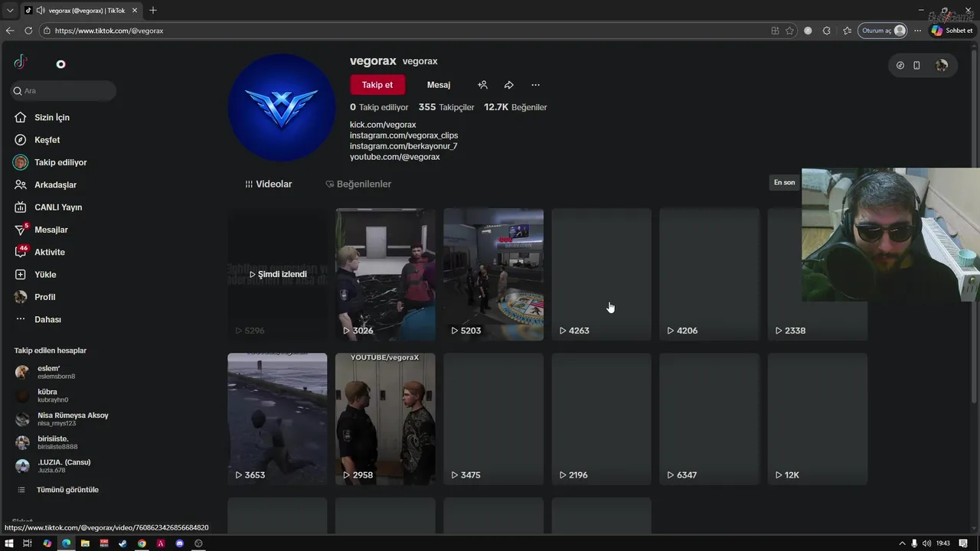Viewport: 980px width, 551px height.
Task: Click the tiktok.com address bar
Action: pyautogui.click(x=406, y=31)
